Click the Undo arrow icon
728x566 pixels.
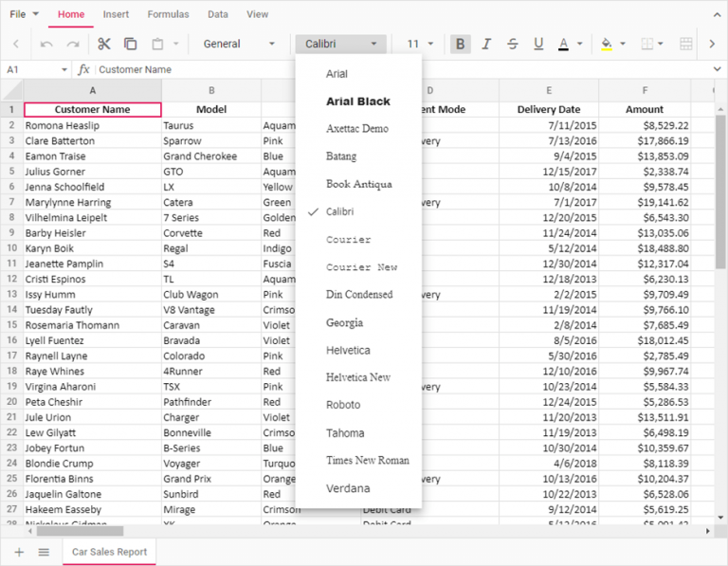[46, 44]
